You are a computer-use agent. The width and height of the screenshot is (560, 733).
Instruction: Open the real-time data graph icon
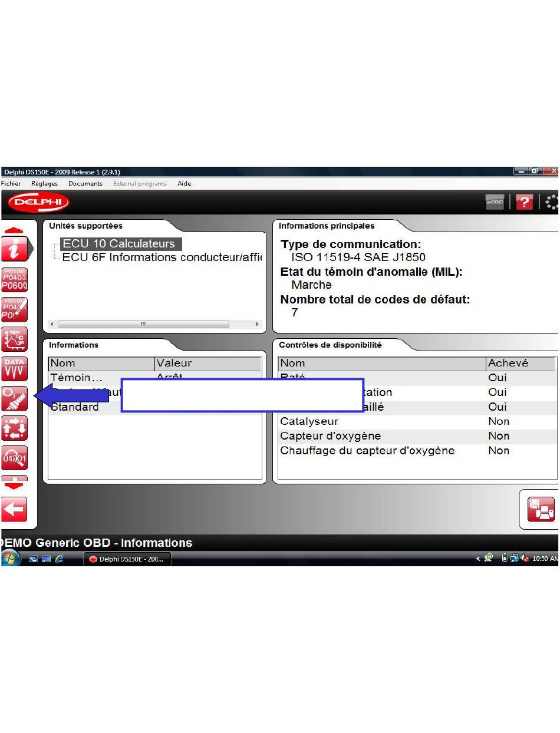pyautogui.click(x=14, y=339)
